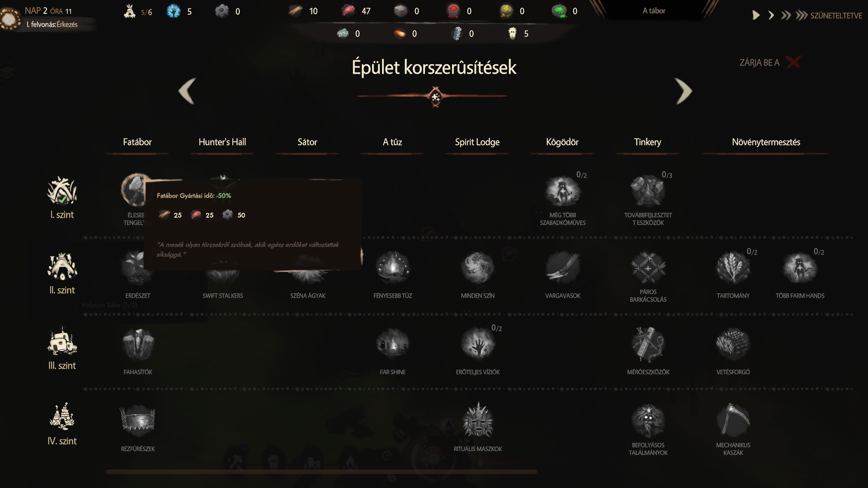Image resolution: width=868 pixels, height=488 pixels.
Task: Go to previous upgrades page arrow
Action: 187,91
